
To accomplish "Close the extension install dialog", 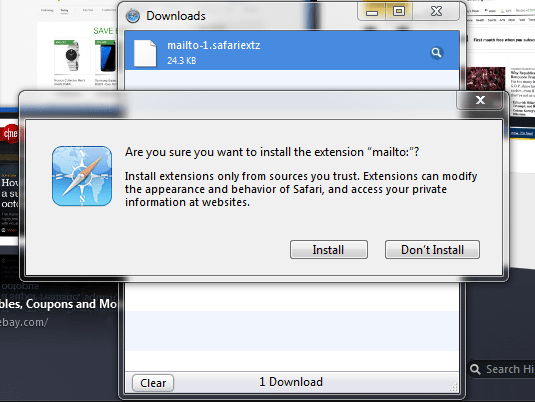I will [x=480, y=100].
